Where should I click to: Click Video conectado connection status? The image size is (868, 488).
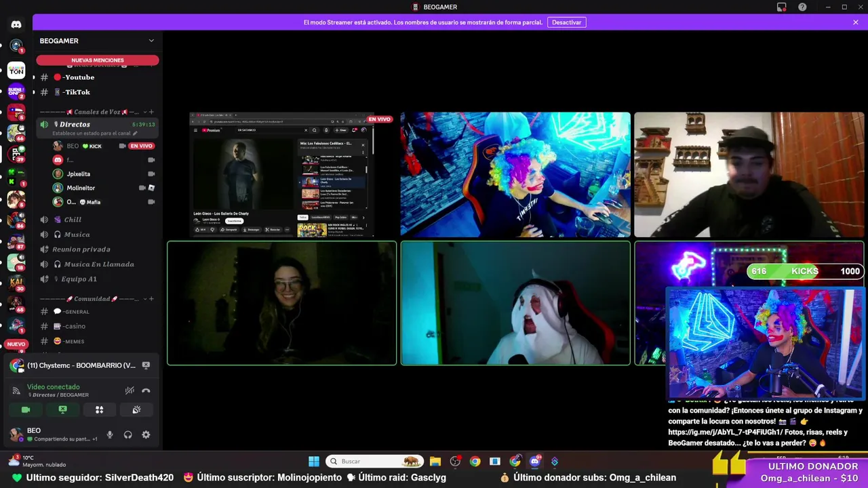54,387
